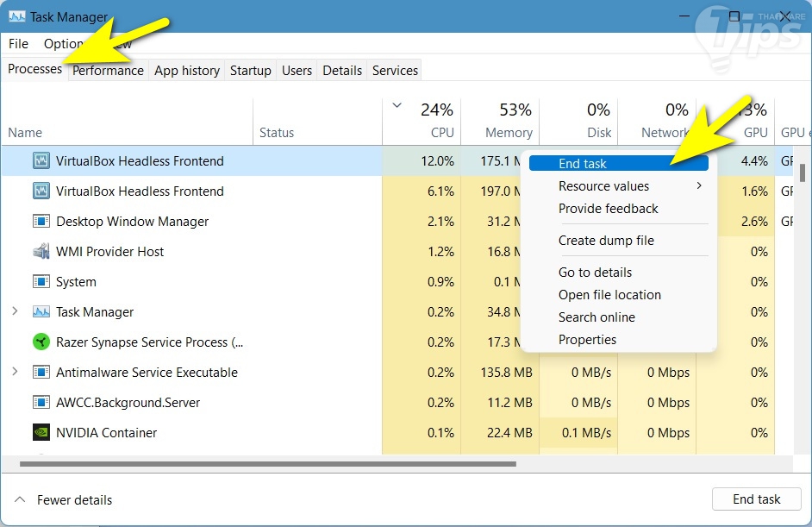
Task: Collapse view with Fewer details
Action: [64, 500]
